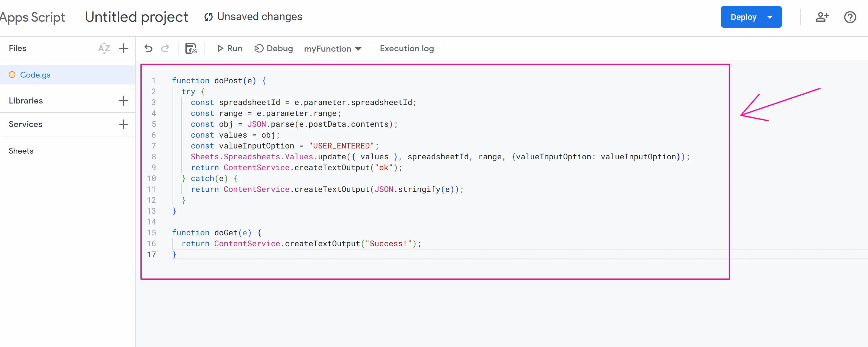Add a library with the Libraries plus
The width and height of the screenshot is (868, 347).
pyautogui.click(x=123, y=100)
